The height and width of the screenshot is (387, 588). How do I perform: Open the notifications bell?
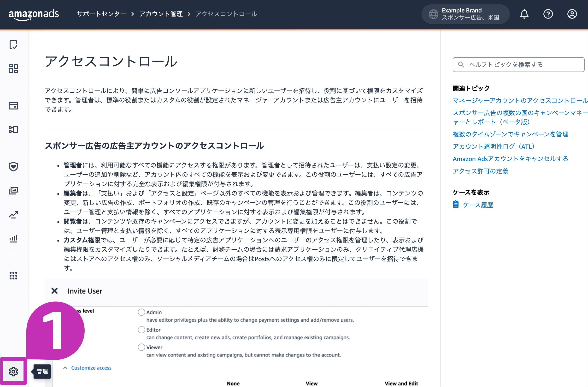click(524, 14)
